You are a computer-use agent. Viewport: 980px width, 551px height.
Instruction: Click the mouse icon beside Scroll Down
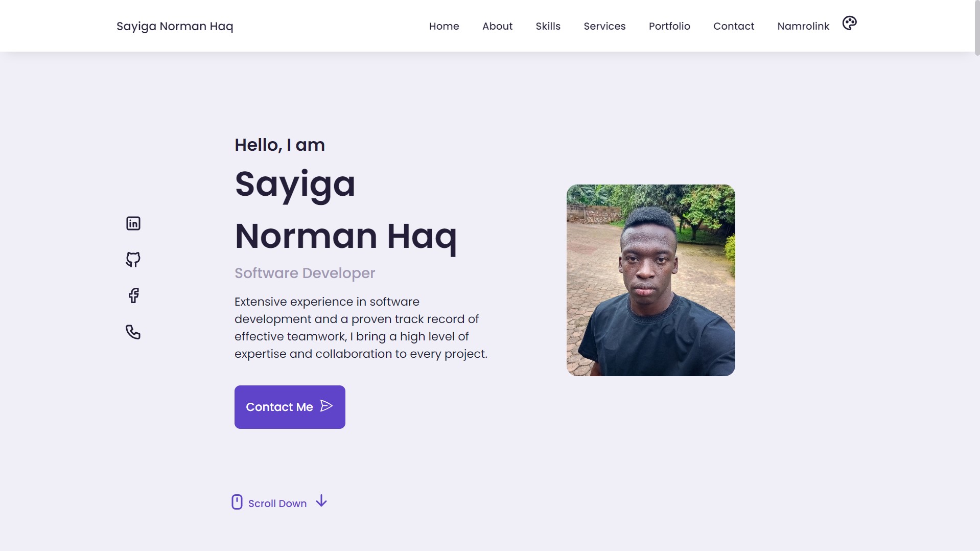point(237,502)
